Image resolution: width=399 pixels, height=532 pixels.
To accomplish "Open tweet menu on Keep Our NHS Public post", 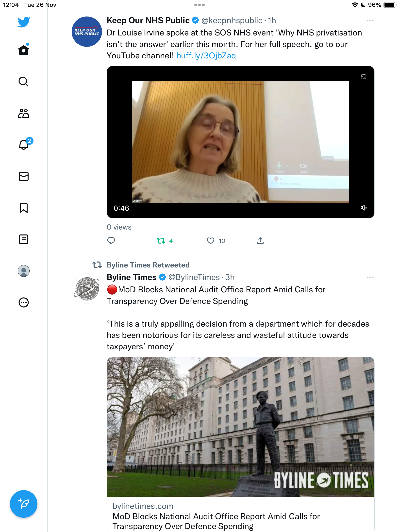I will [x=370, y=20].
